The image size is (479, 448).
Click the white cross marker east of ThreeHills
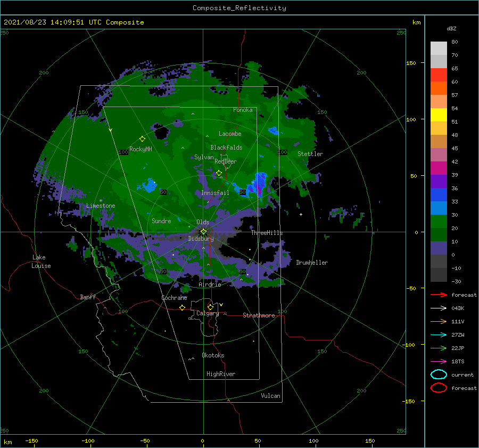301,214
